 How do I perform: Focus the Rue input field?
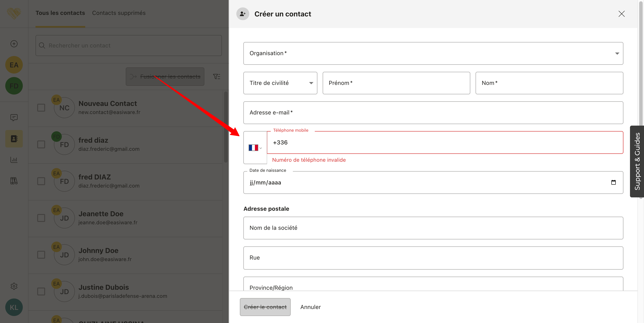(x=433, y=258)
